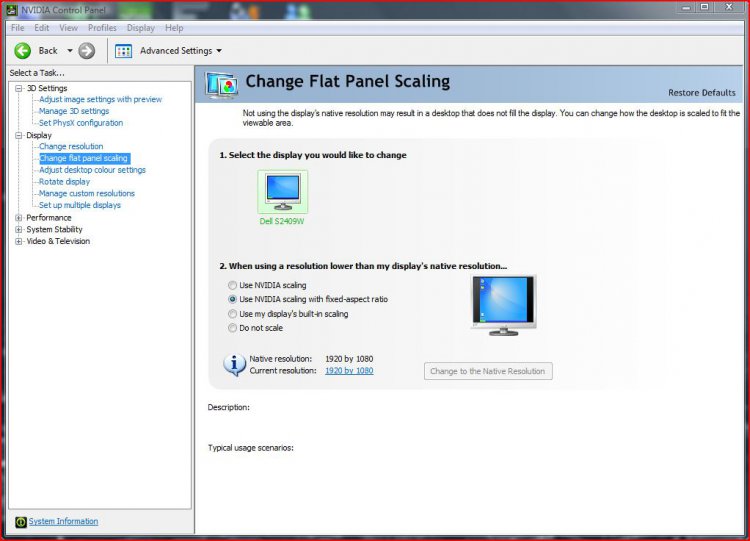The image size is (750, 541).
Task: Open the Display menu
Action: click(x=141, y=28)
